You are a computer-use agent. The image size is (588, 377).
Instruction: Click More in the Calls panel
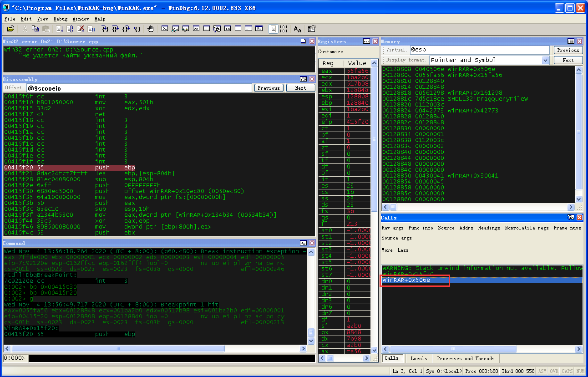(x=387, y=250)
